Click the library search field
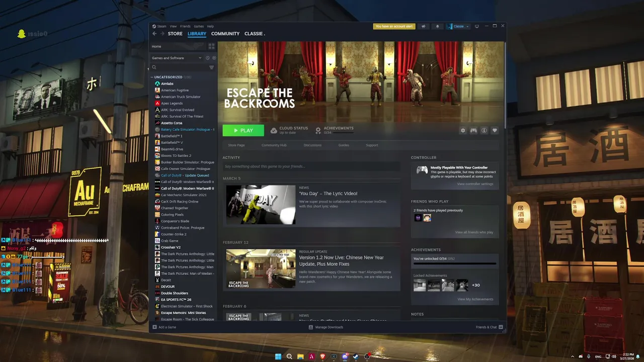The height and width of the screenshot is (362, 644). tap(179, 67)
